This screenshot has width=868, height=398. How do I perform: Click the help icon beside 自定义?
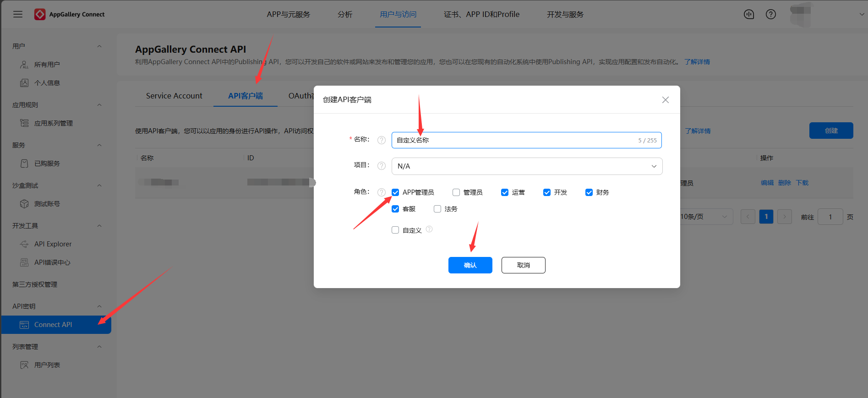tap(429, 229)
